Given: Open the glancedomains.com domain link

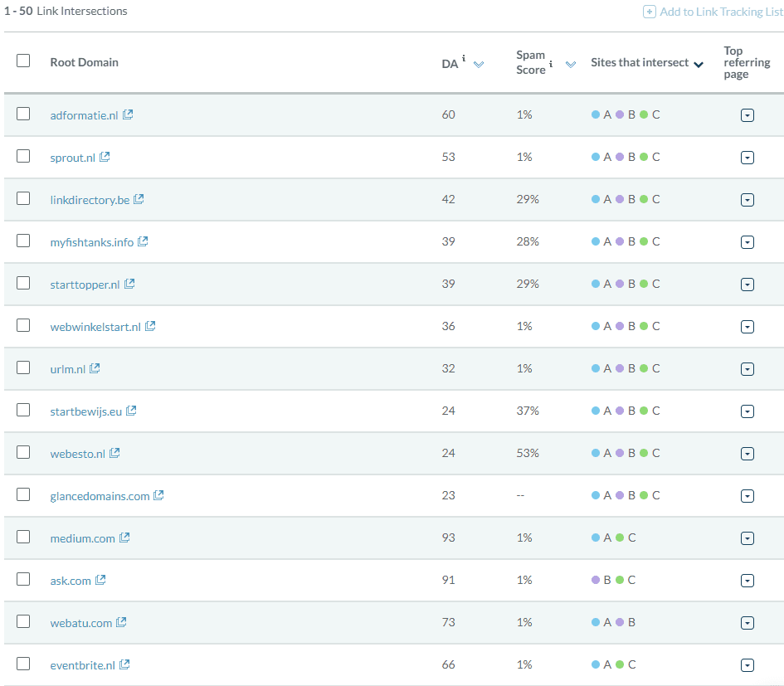Looking at the screenshot, I should click(100, 496).
